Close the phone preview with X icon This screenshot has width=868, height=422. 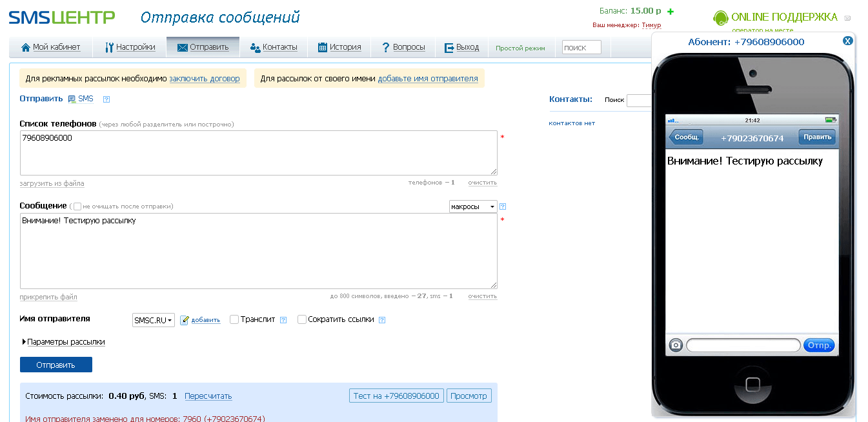[x=848, y=41]
